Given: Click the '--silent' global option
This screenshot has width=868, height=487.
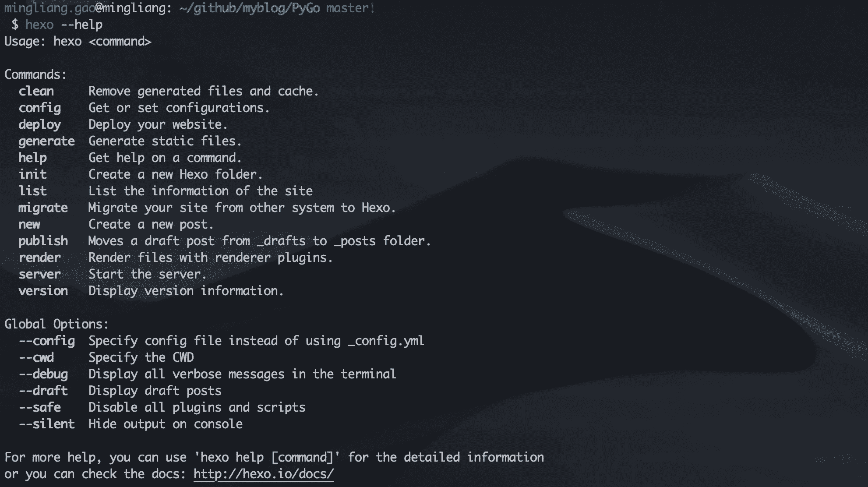Looking at the screenshot, I should [x=46, y=424].
